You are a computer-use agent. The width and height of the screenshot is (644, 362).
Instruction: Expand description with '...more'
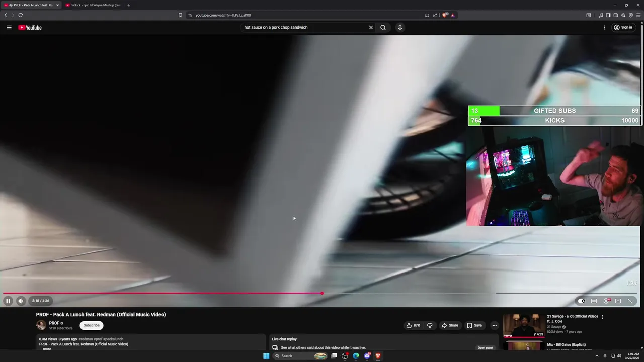47,349
